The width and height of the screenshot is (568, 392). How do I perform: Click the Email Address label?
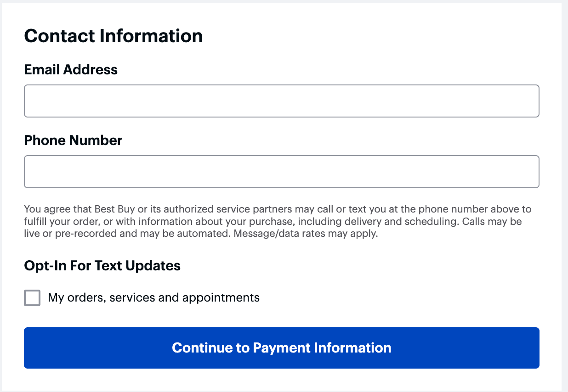(71, 69)
